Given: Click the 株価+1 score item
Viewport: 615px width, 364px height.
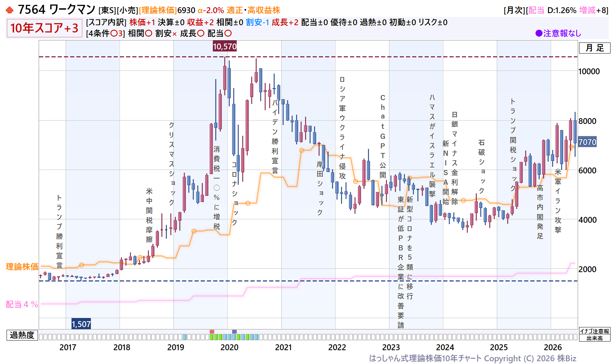Looking at the screenshot, I should (x=142, y=22).
